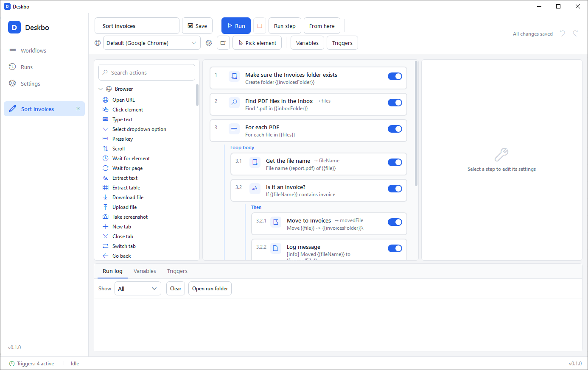The width and height of the screenshot is (588, 370).
Task: Click the undo arrow icon
Action: click(x=563, y=33)
